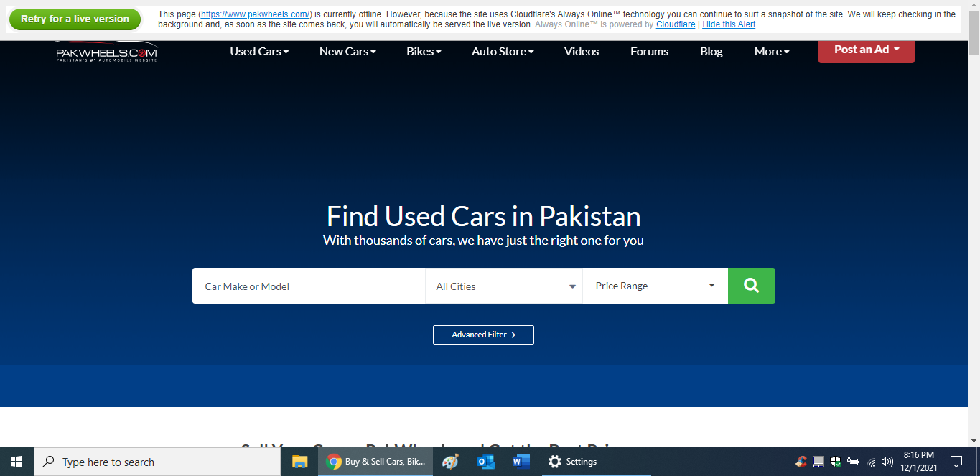Click the PakWheels.com logo
Screen dimensions: 980x476
coord(106,52)
